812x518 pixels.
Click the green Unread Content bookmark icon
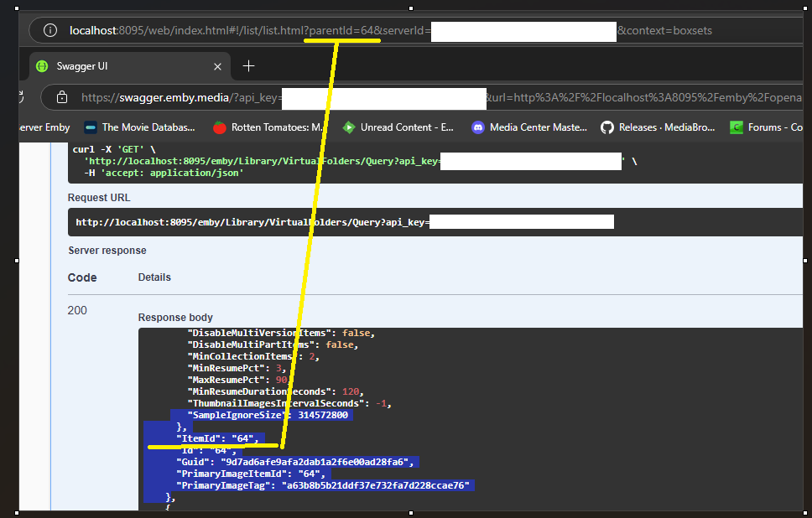point(349,127)
